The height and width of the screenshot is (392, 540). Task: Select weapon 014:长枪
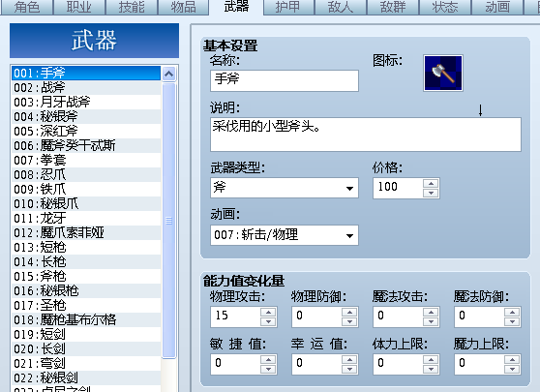tap(86, 261)
